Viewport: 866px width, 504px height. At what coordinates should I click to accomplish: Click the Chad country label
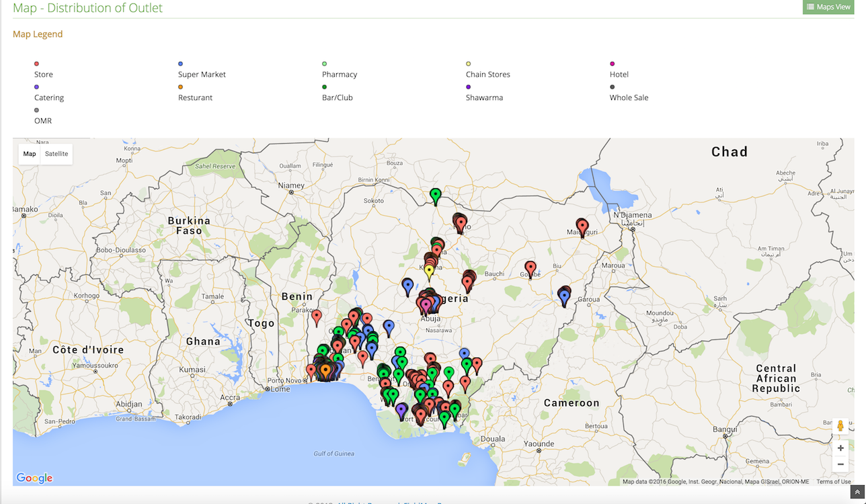(x=730, y=152)
